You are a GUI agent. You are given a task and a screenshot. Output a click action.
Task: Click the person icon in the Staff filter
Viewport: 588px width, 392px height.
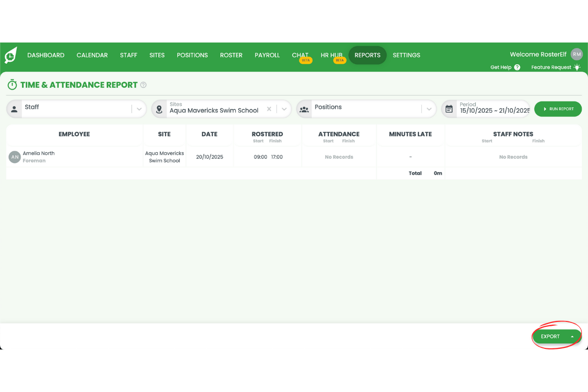pos(14,108)
